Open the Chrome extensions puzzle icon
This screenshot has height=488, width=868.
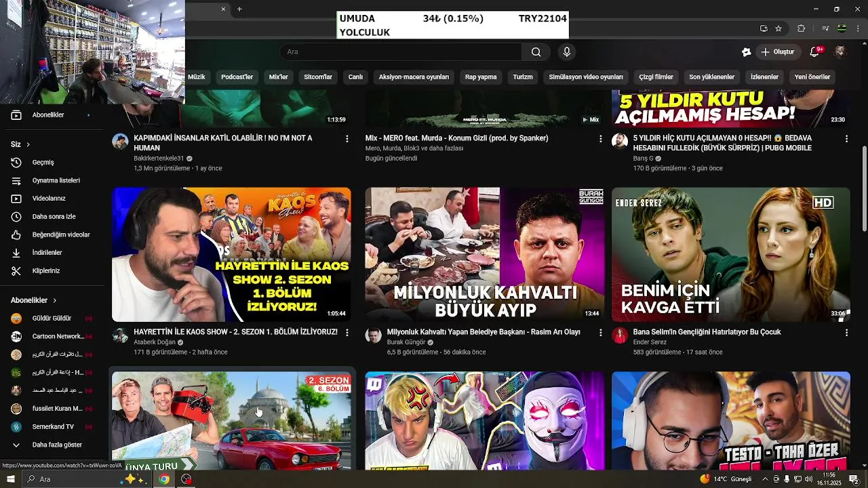click(802, 28)
